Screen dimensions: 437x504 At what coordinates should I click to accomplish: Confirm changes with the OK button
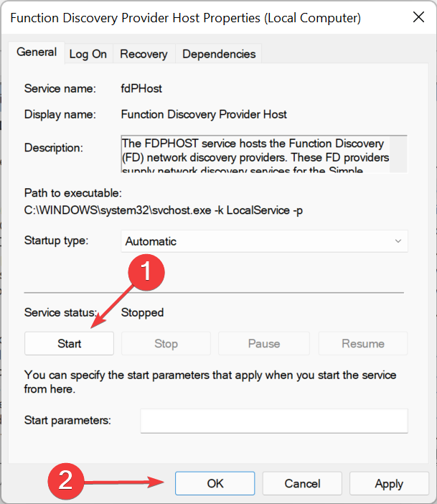(215, 484)
